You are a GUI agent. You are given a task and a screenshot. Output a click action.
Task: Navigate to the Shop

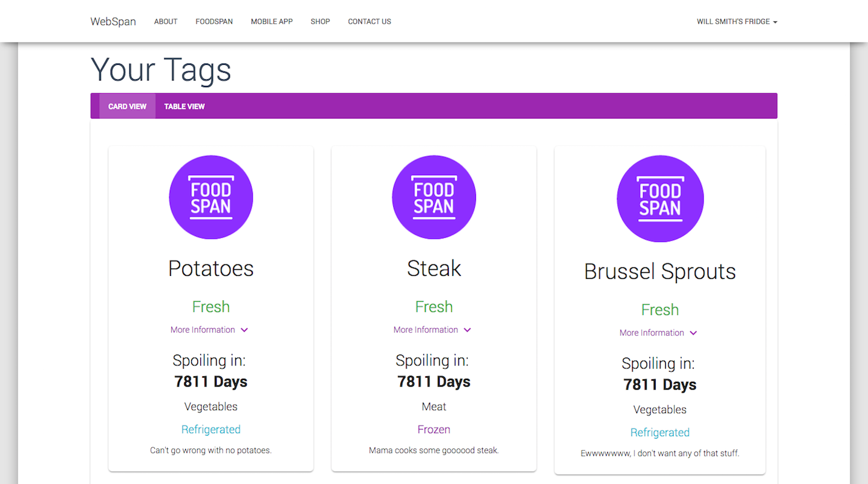coord(320,21)
